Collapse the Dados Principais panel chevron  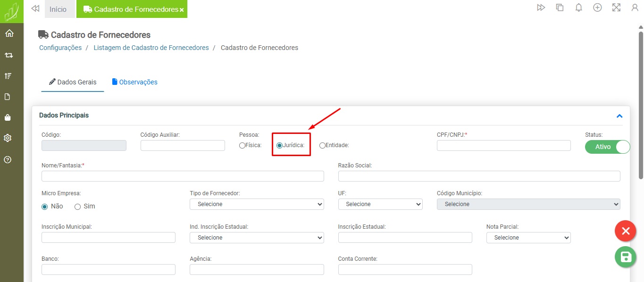[619, 116]
